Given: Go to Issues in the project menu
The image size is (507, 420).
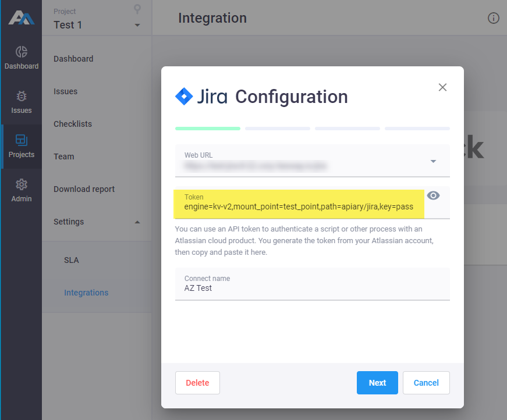Looking at the screenshot, I should 66,91.
